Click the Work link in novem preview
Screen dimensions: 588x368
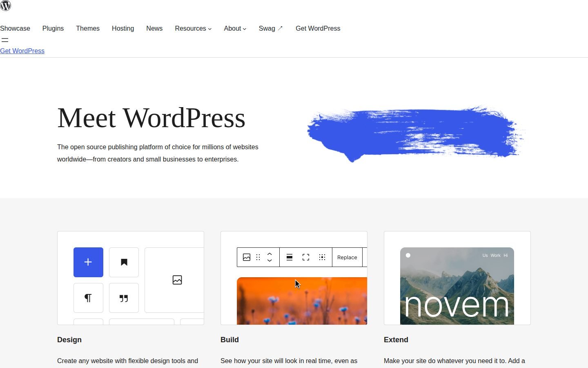[x=495, y=255]
